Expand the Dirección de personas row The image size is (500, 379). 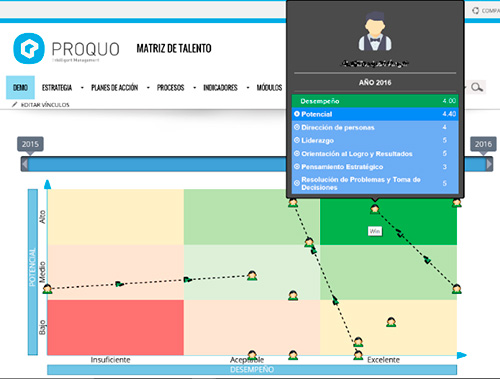pyautogui.click(x=297, y=127)
